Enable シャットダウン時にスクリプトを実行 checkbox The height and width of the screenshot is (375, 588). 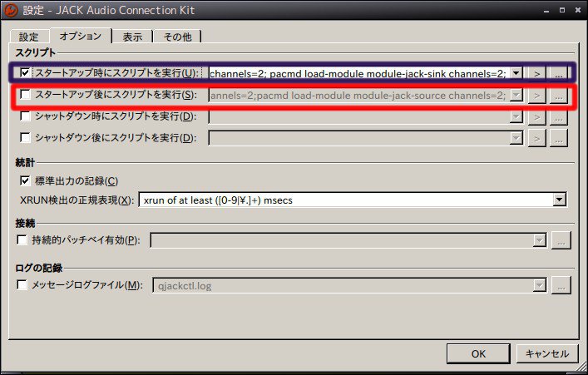point(25,116)
